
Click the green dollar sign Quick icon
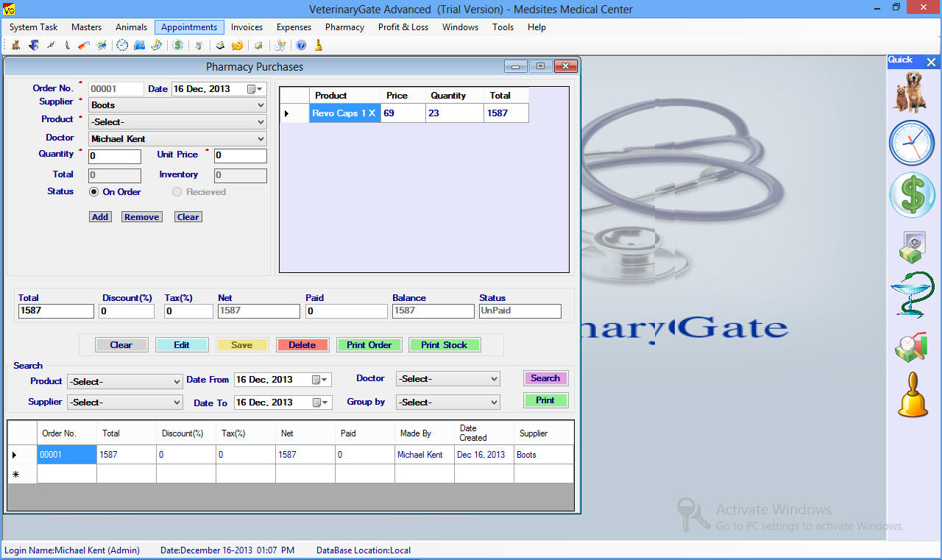tap(911, 195)
